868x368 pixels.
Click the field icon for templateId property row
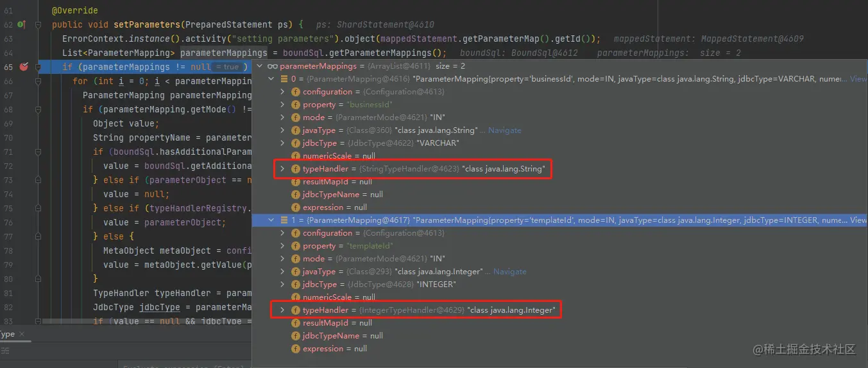(x=296, y=246)
